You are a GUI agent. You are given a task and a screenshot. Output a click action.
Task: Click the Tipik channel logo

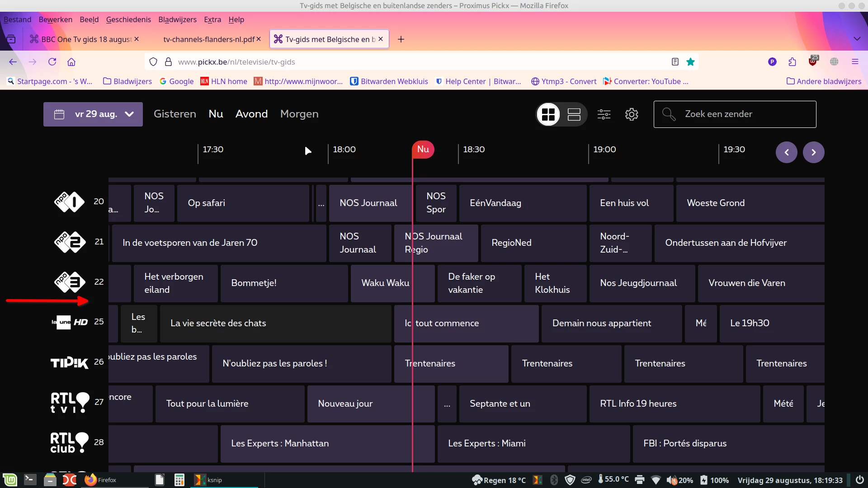(x=69, y=362)
